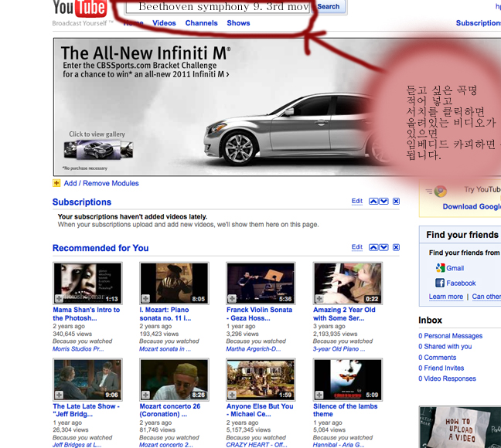Open the Channels tab

pyautogui.click(x=201, y=23)
